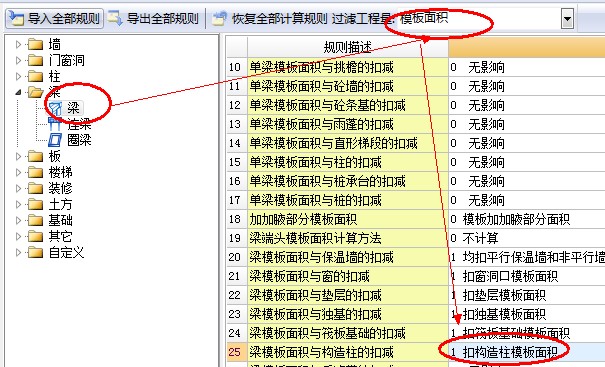Click row 13 单梁模板面积与雨蓬的扣减
Image resolution: width=605 pixels, height=367 pixels.
point(348,124)
